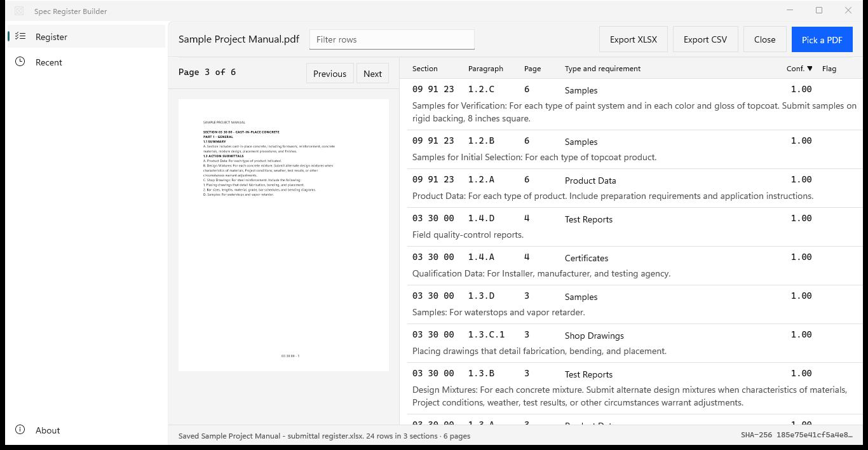Sort by the Flag column header
868x450 pixels.
coord(829,69)
